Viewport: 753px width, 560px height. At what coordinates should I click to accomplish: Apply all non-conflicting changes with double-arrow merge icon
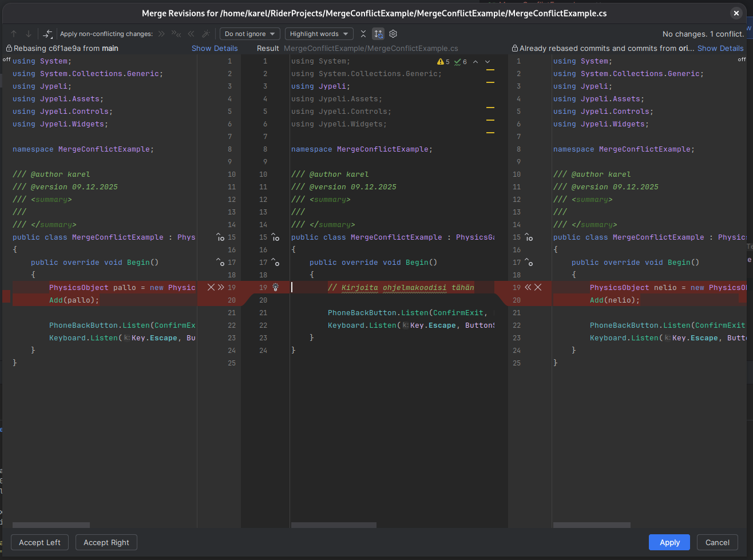[x=176, y=34]
